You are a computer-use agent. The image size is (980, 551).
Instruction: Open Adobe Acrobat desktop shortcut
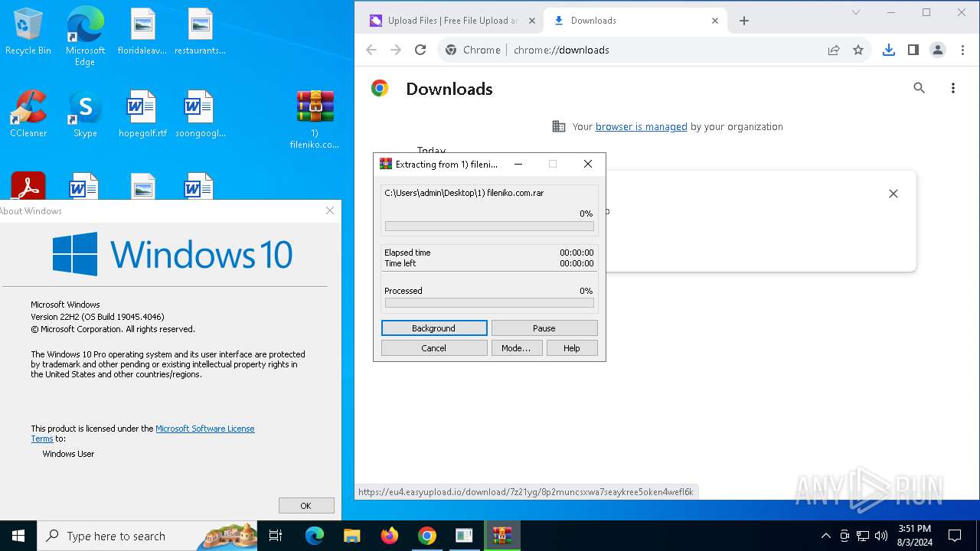pyautogui.click(x=28, y=186)
